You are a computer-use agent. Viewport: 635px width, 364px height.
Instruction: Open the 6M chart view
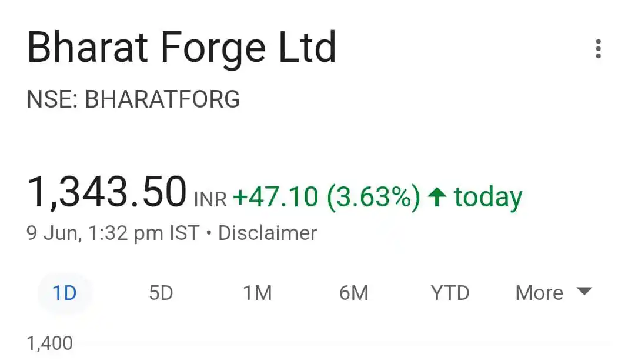pos(353,292)
